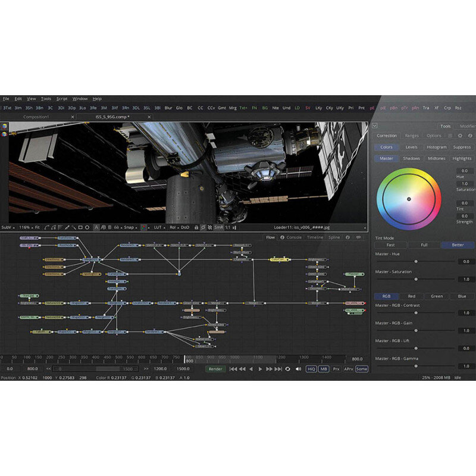This screenshot has height=476, width=476.
Task: Switch to the Composition1 tab
Action: coord(36,117)
